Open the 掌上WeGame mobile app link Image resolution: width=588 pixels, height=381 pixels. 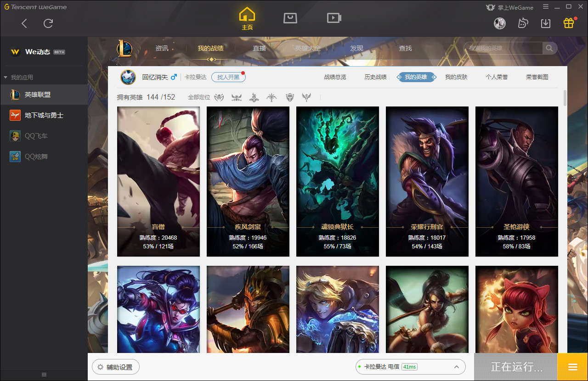[x=510, y=7]
